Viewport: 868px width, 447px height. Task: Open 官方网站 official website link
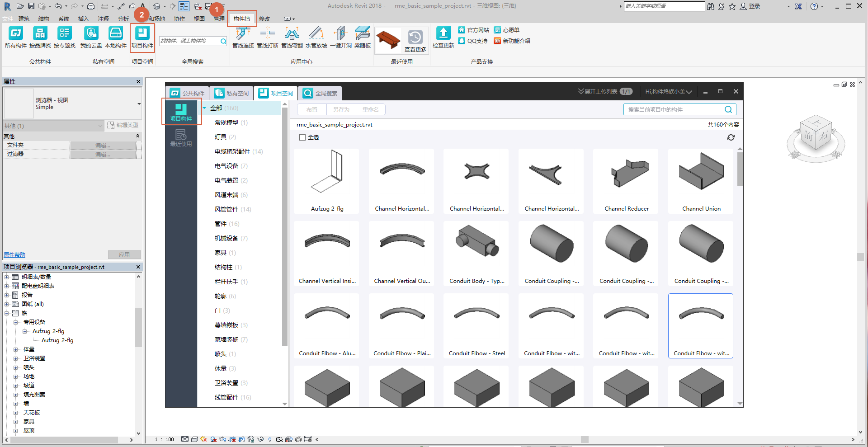pyautogui.click(x=473, y=30)
